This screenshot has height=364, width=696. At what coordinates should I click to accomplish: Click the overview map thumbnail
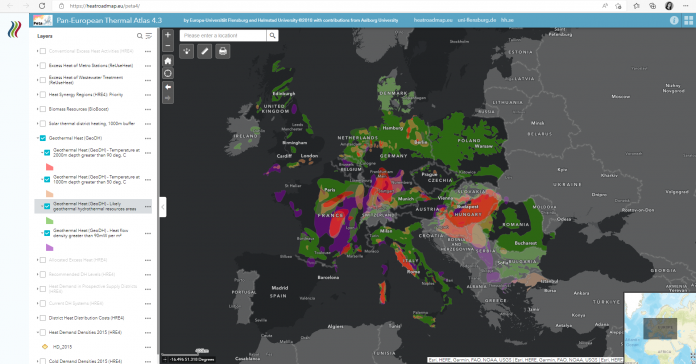point(660,328)
